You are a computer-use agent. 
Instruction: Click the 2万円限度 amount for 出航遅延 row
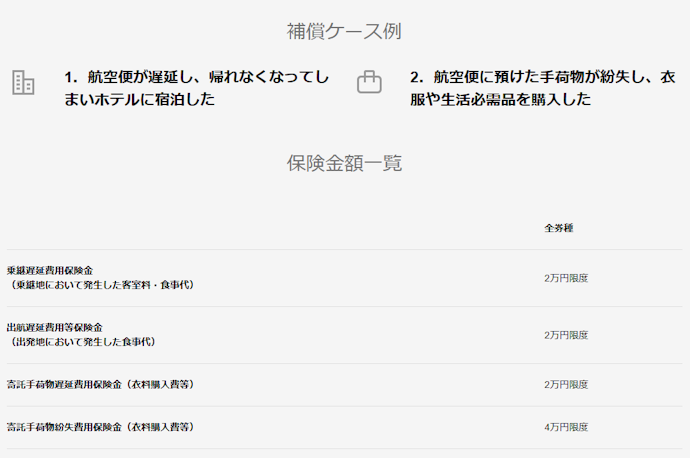point(566,335)
